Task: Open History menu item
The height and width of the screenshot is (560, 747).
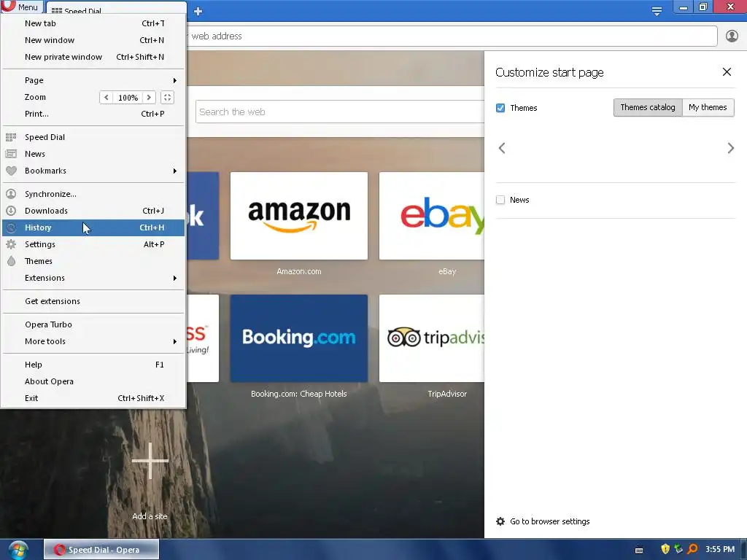Action: pyautogui.click(x=93, y=227)
